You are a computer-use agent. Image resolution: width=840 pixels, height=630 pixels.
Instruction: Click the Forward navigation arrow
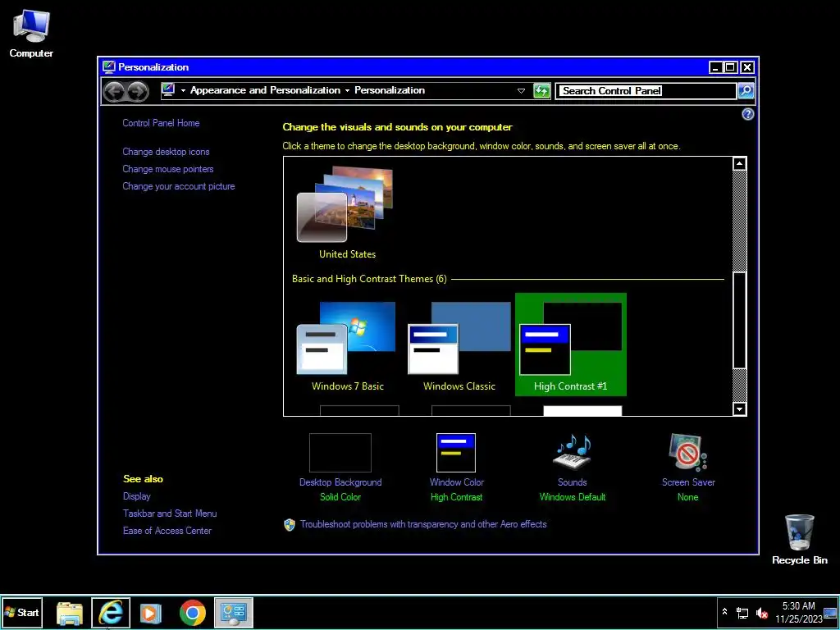[x=138, y=91]
